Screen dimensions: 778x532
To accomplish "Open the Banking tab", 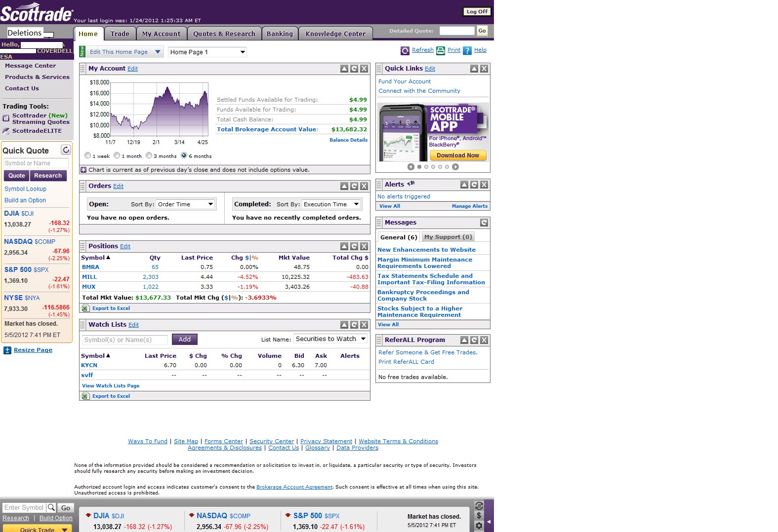I will pos(280,34).
